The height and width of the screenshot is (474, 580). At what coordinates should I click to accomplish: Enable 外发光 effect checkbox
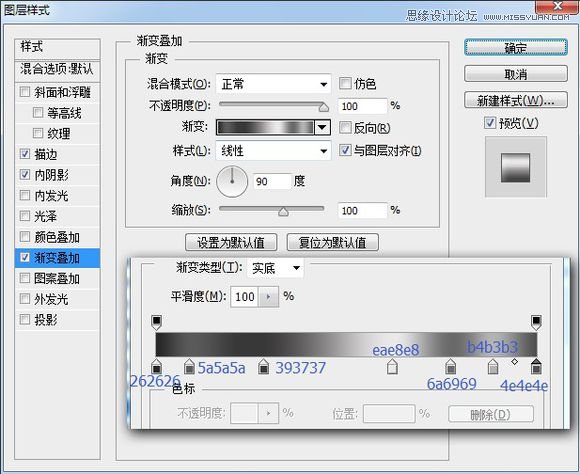click(25, 298)
